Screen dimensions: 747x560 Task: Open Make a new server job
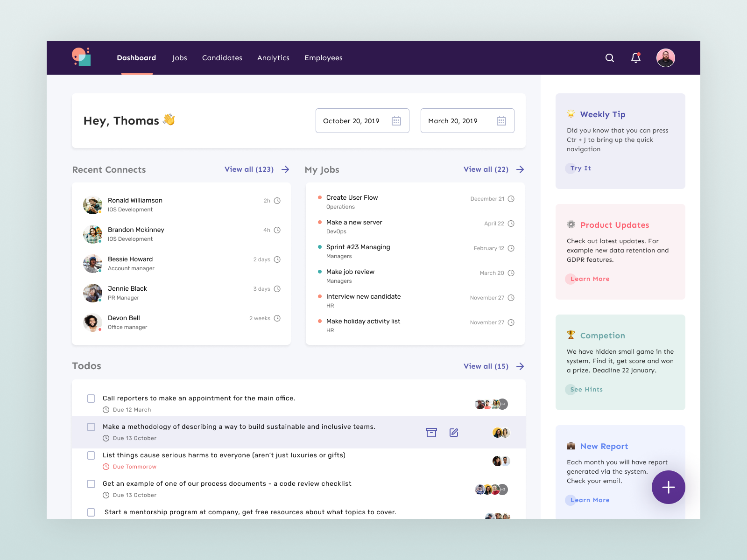click(x=354, y=223)
